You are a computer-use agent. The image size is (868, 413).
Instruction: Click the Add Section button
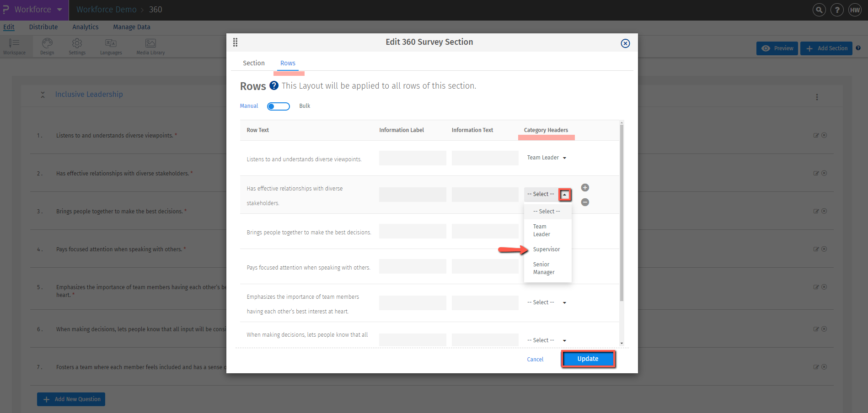[826, 48]
